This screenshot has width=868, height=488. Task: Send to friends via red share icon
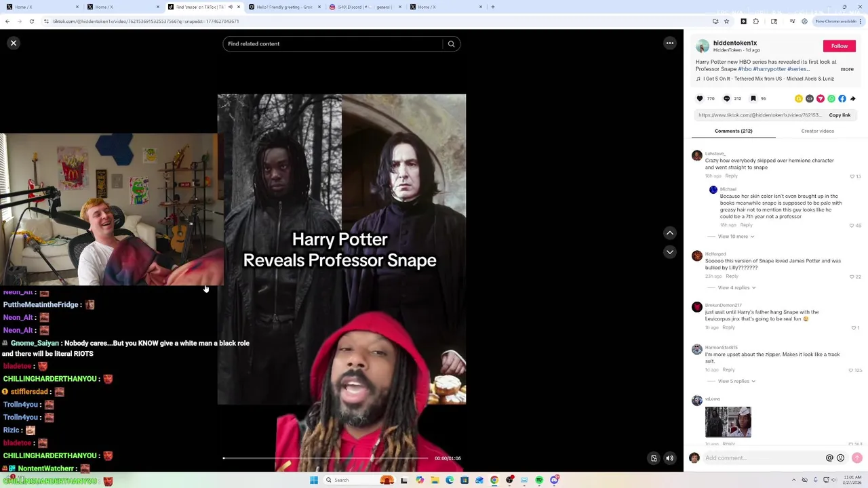(821, 99)
